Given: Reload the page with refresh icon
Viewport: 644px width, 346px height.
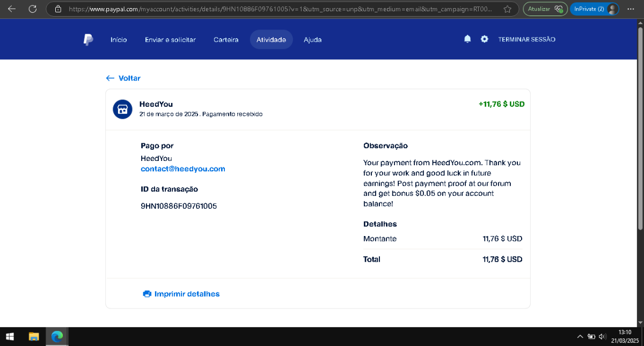Looking at the screenshot, I should (x=32, y=9).
